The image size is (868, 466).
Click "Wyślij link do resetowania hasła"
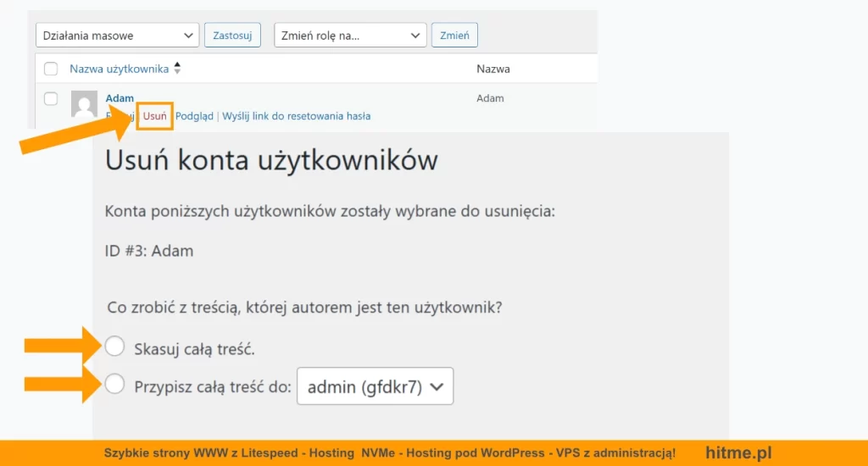pyautogui.click(x=296, y=116)
